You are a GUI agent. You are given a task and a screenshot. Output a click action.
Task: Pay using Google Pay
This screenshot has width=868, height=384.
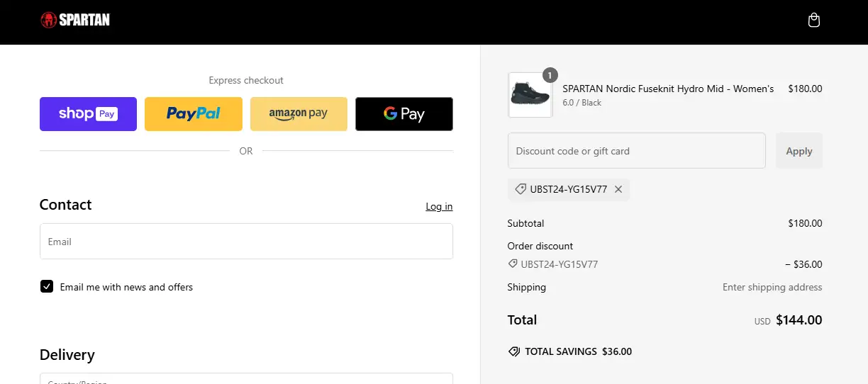click(x=404, y=114)
